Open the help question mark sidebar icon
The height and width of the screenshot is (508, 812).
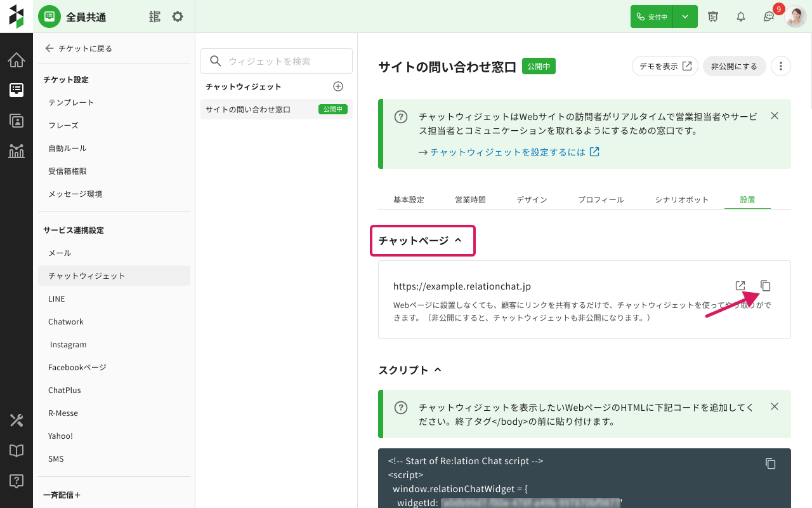[x=16, y=481]
